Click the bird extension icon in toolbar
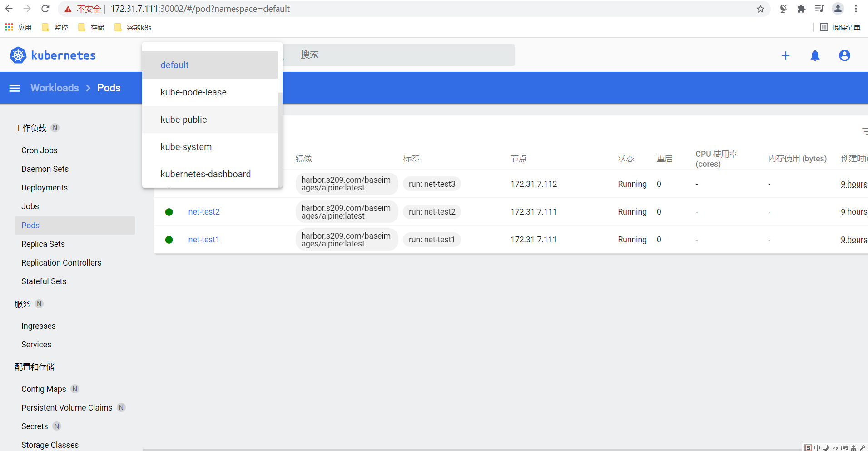 coord(783,9)
